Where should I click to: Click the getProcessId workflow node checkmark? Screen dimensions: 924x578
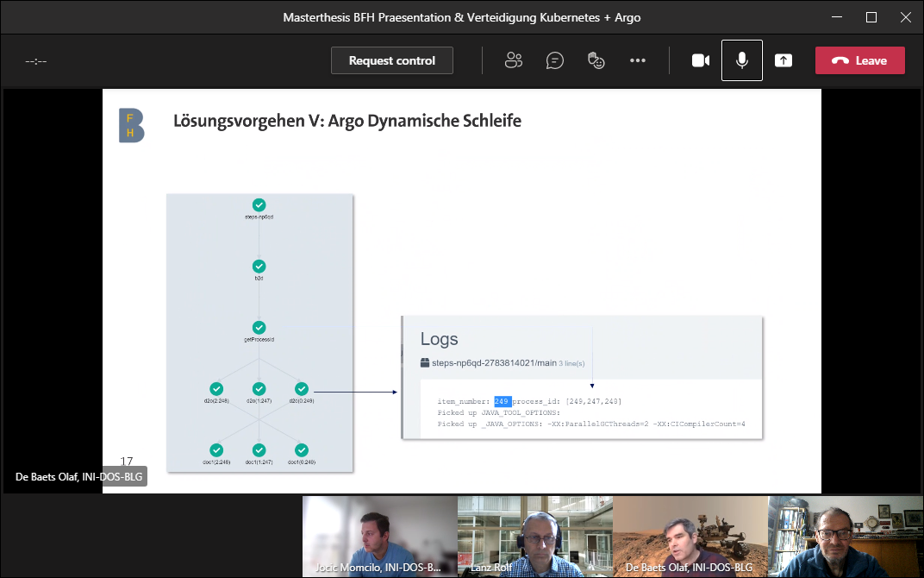coord(259,328)
